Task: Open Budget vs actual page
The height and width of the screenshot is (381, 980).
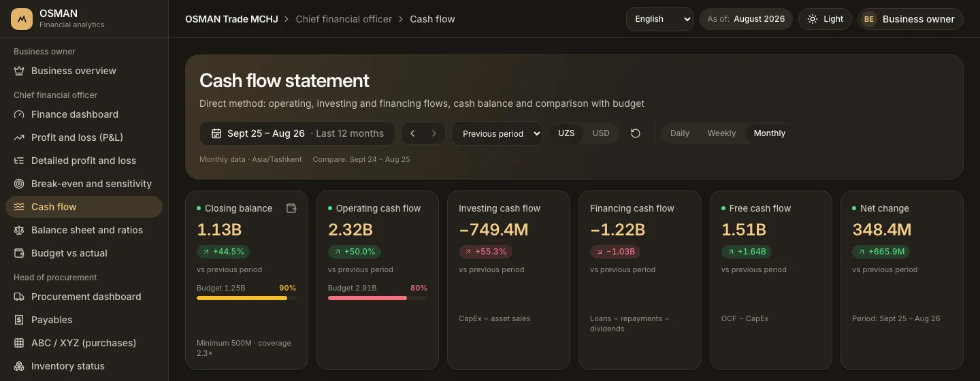Action: click(84, 253)
